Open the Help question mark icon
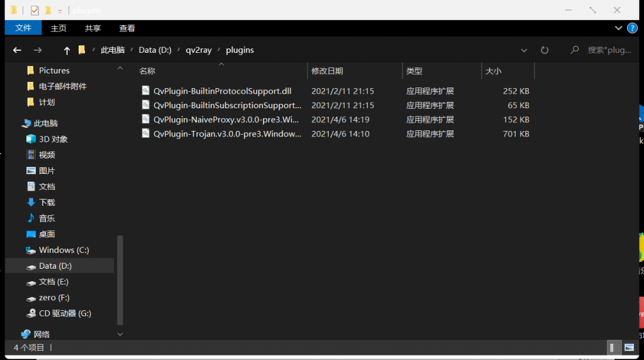 tap(632, 28)
